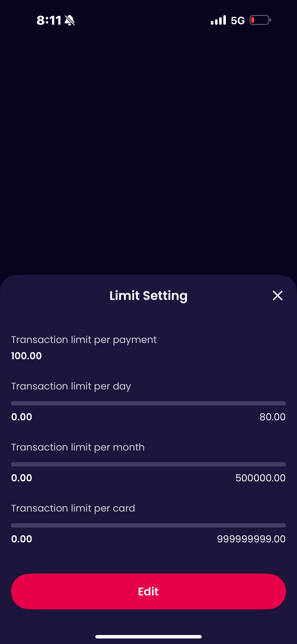Viewport: 297px width, 644px height.
Task: Click the monthly transaction limit progress bar
Action: point(148,464)
